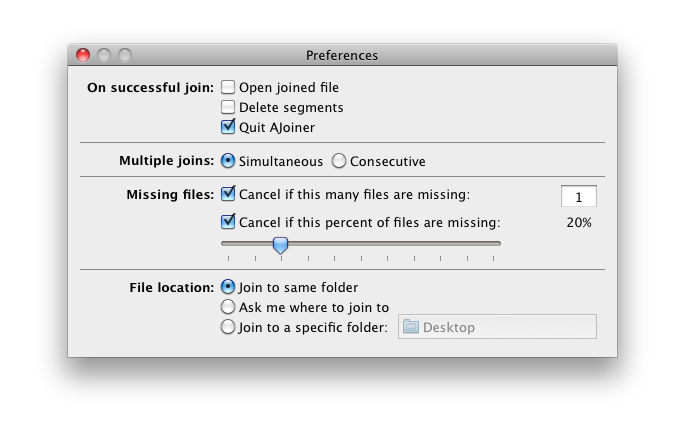This screenshot has height=428, width=690.
Task: Toggle Cancel if this percent missing checkbox
Action: pos(228,222)
